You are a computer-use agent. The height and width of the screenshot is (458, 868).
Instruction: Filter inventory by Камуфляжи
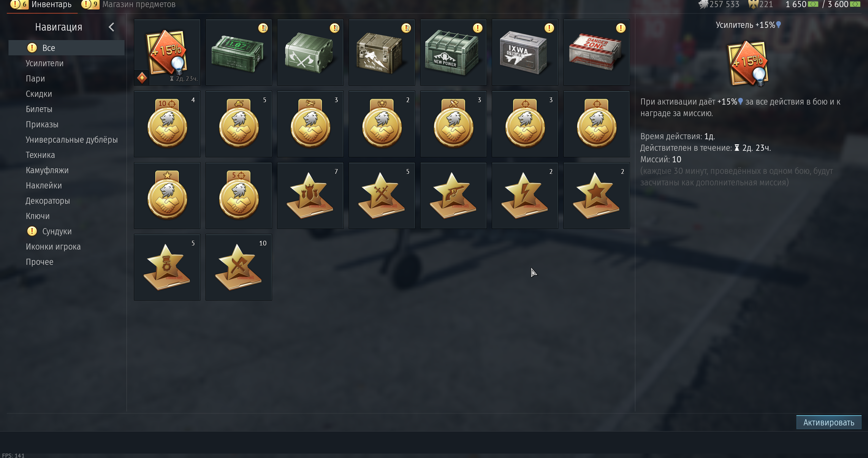[47, 170]
